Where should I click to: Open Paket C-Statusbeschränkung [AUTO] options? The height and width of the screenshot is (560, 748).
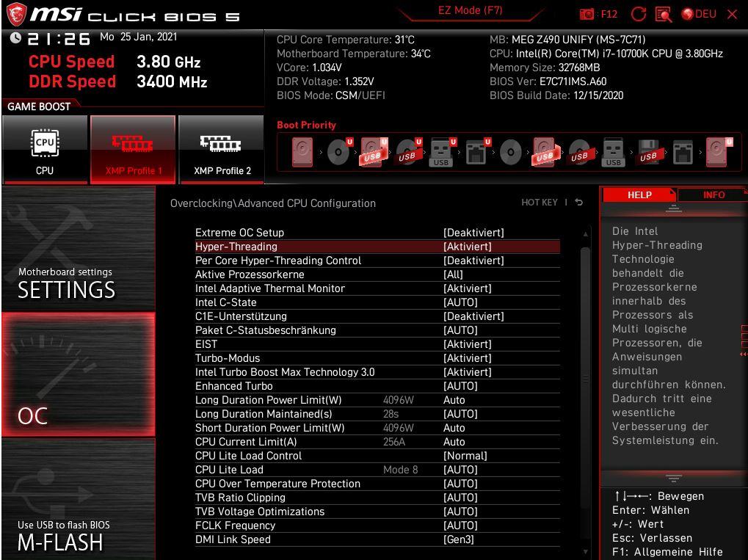pyautogui.click(x=377, y=330)
